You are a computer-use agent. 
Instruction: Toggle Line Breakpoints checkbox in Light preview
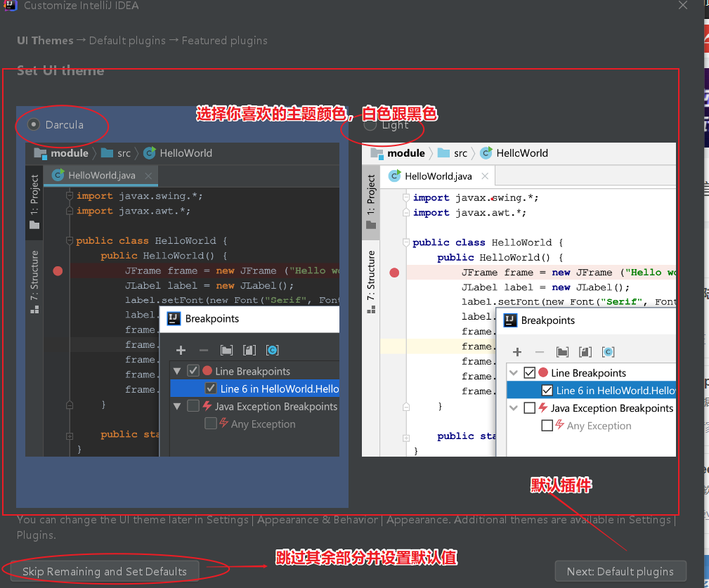(530, 372)
